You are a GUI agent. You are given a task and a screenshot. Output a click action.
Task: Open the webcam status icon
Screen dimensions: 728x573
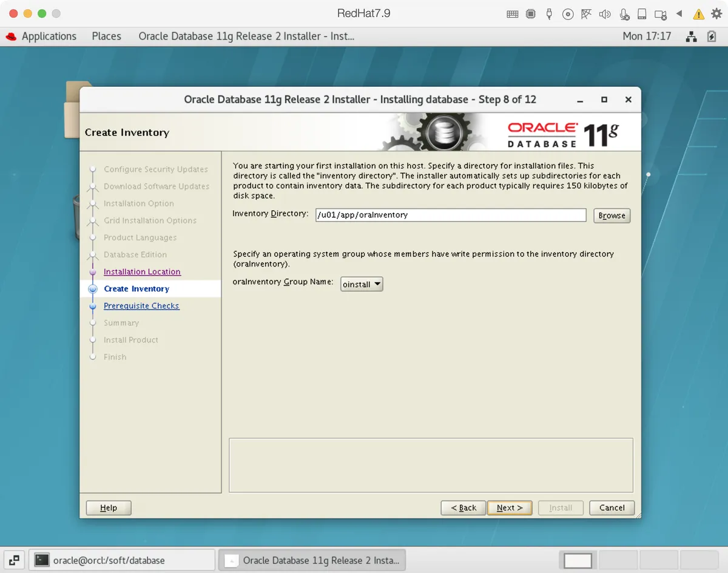[660, 13]
